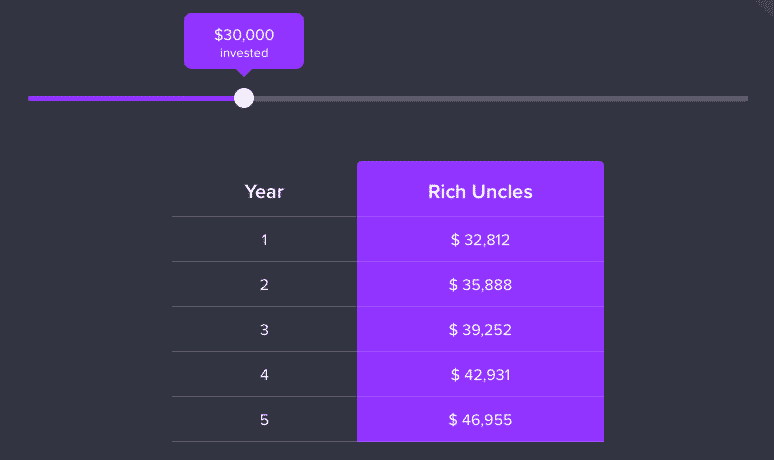Click the Rich Uncles column header
774x460 pixels.
(480, 191)
